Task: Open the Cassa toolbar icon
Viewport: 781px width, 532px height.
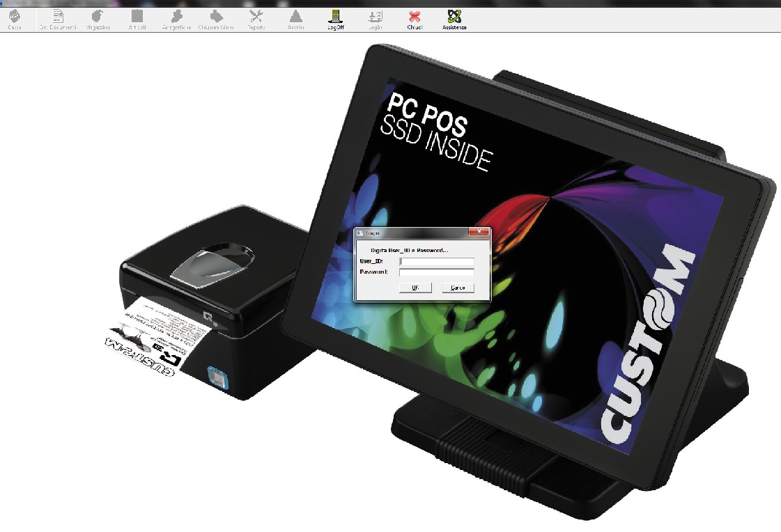Action: [15, 19]
